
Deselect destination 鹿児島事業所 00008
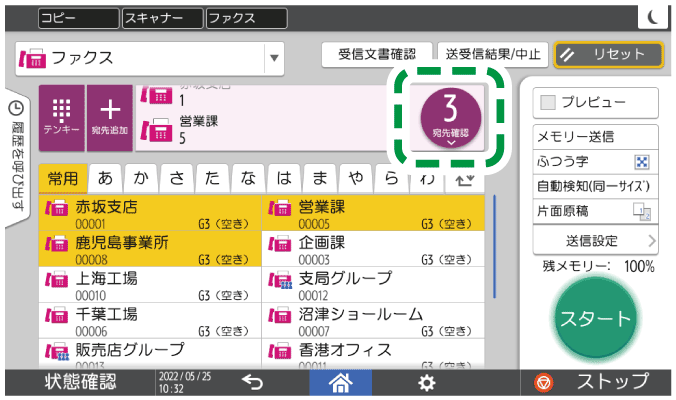[x=150, y=249]
